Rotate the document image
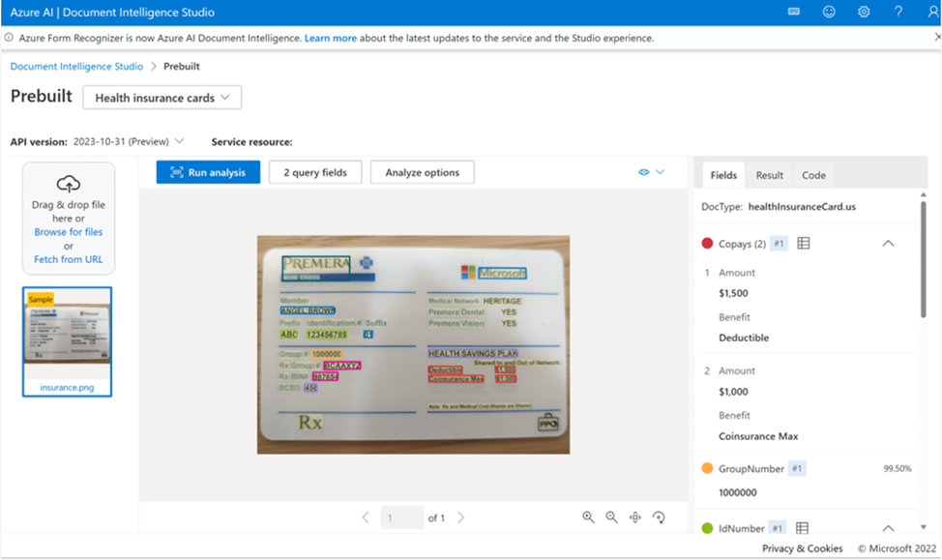 [659, 517]
